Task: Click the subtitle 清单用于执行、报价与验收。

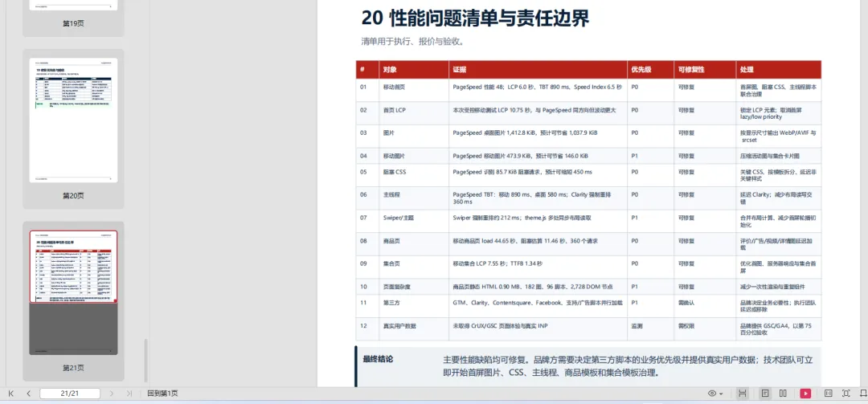Action: [x=412, y=42]
